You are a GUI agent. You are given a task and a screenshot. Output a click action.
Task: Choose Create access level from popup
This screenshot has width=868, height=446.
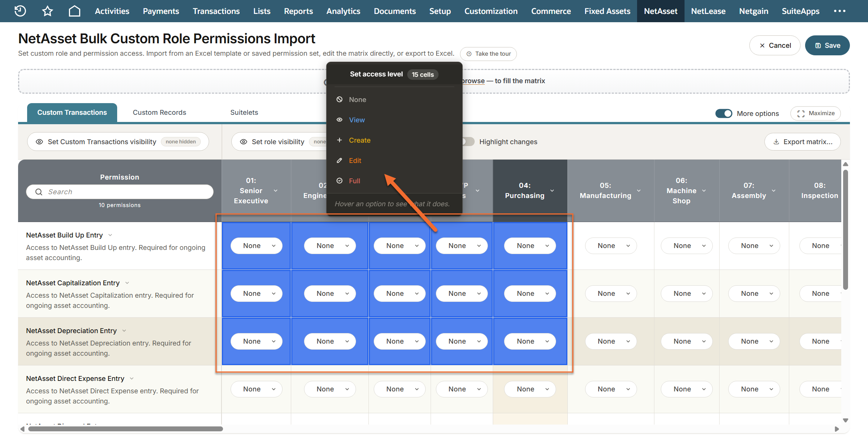click(394, 140)
